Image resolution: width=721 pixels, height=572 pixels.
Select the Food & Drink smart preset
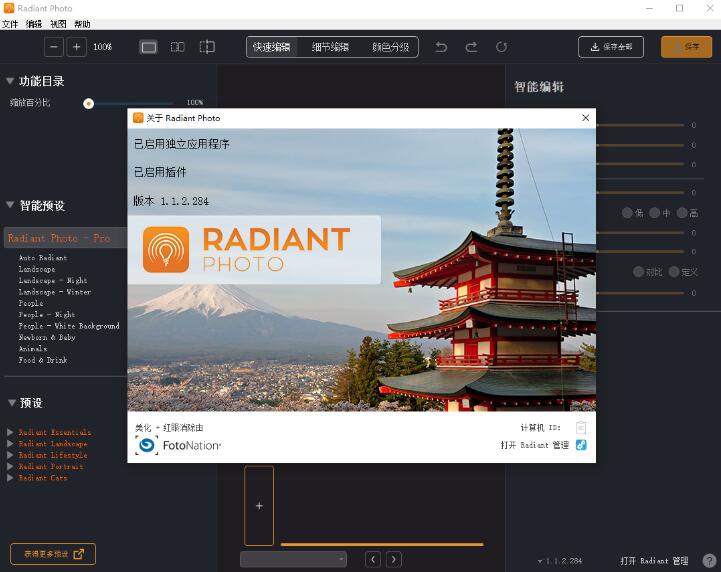(x=43, y=360)
